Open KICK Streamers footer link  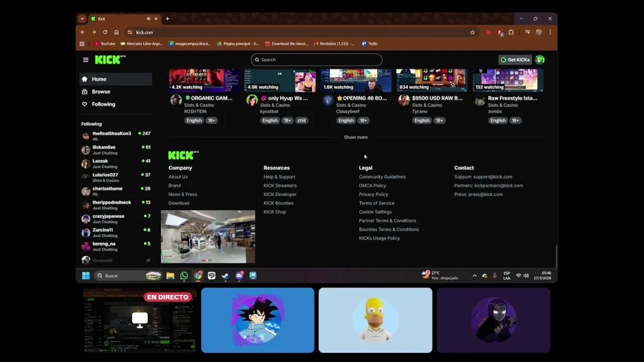pyautogui.click(x=280, y=186)
